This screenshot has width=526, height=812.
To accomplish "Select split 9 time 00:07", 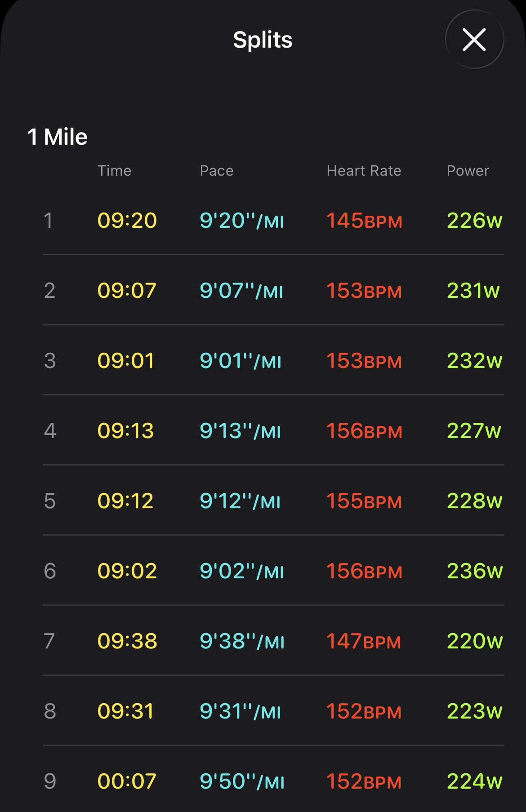I will click(127, 781).
